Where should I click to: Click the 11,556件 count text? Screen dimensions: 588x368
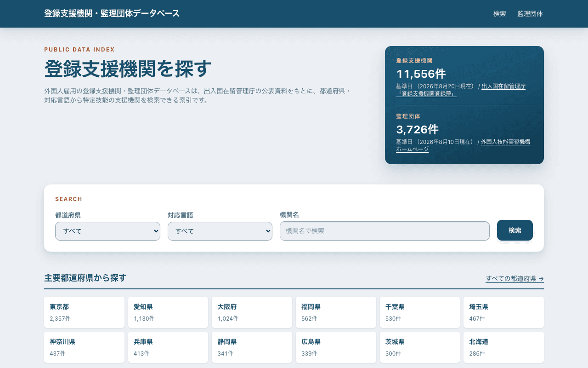click(421, 74)
